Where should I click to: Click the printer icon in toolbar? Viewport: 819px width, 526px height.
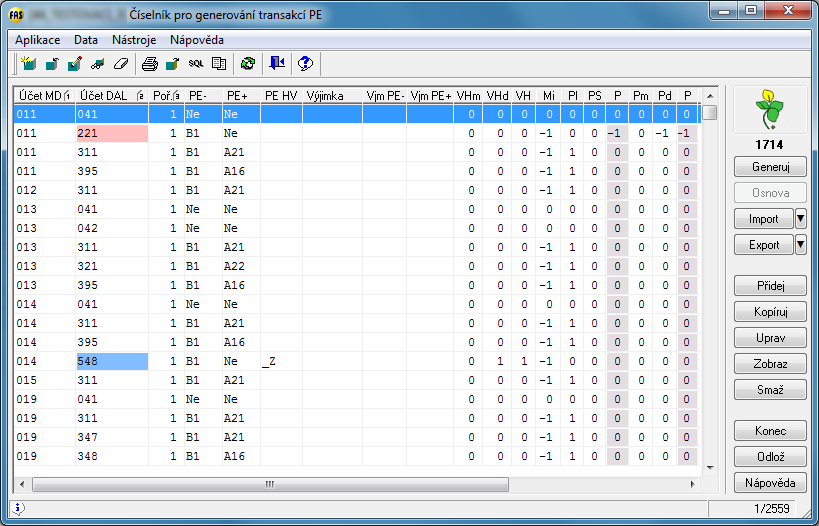pos(150,64)
